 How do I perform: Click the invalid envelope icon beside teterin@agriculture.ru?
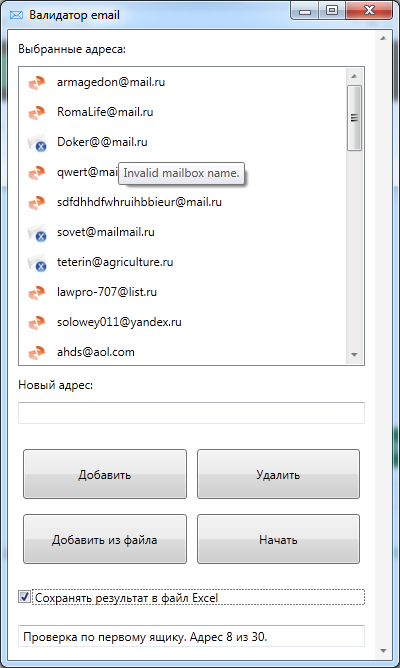coord(37,263)
